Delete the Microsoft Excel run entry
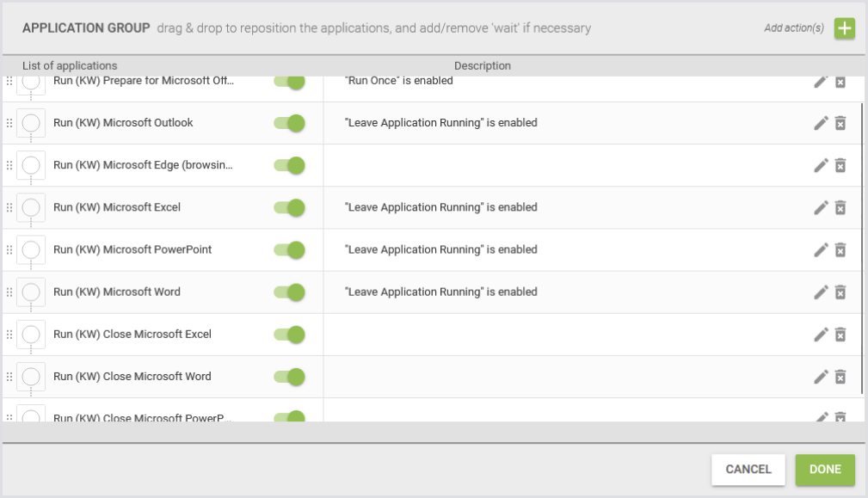868x498 pixels. [x=840, y=207]
